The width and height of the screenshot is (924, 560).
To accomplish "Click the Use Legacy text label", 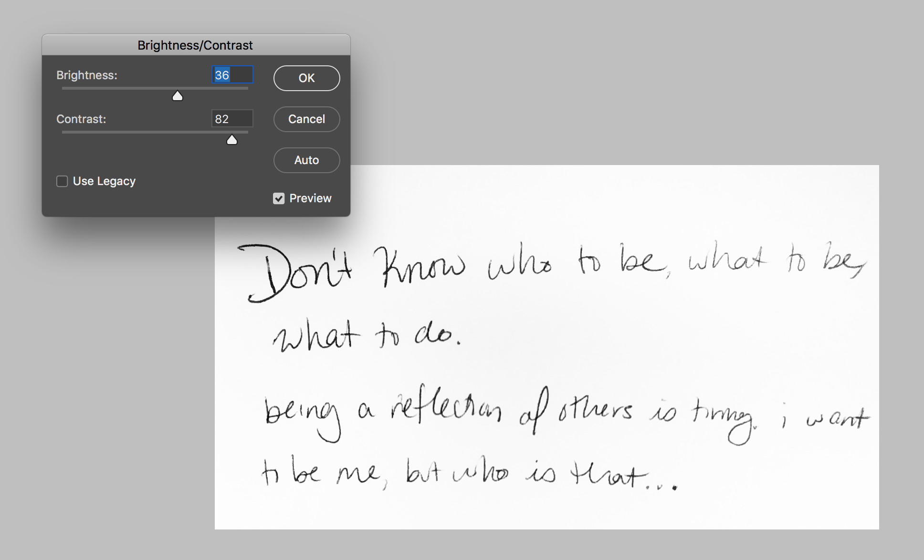I will pyautogui.click(x=104, y=181).
